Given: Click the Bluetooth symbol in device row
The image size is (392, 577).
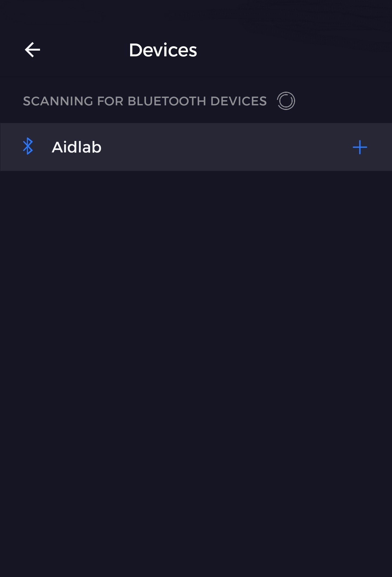Looking at the screenshot, I should point(28,146).
